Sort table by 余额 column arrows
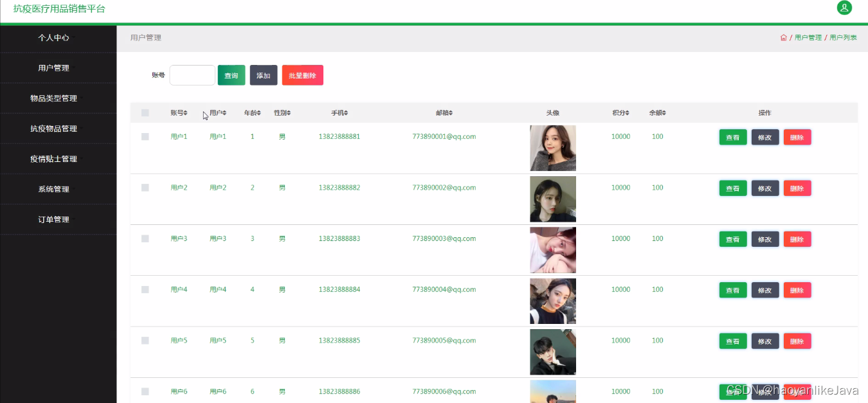Image resolution: width=868 pixels, height=403 pixels. 664,113
